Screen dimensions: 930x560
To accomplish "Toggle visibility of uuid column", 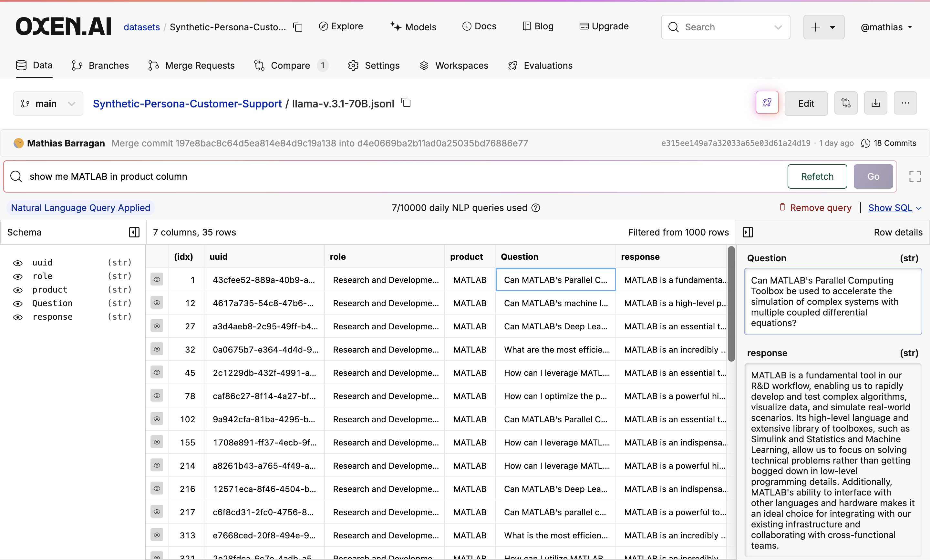I will 18,263.
